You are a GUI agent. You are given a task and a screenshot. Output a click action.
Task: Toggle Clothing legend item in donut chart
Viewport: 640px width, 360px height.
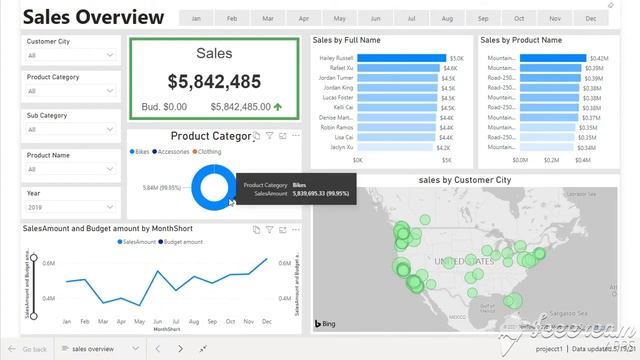point(207,151)
